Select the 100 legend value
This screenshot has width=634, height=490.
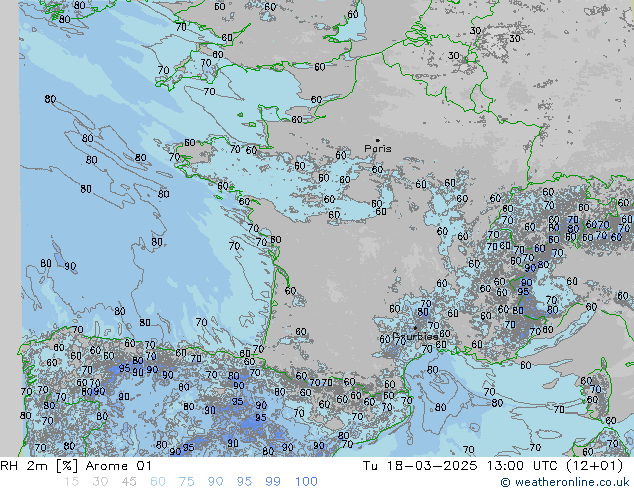[306, 482]
